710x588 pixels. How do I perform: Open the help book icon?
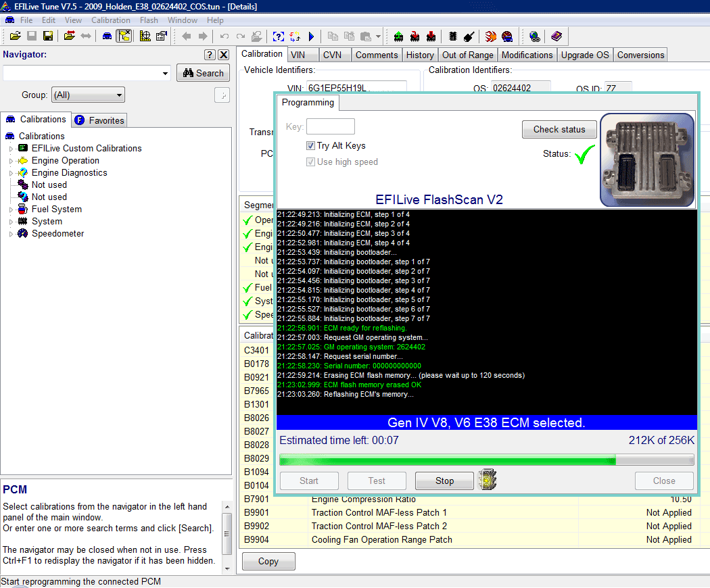[556, 36]
